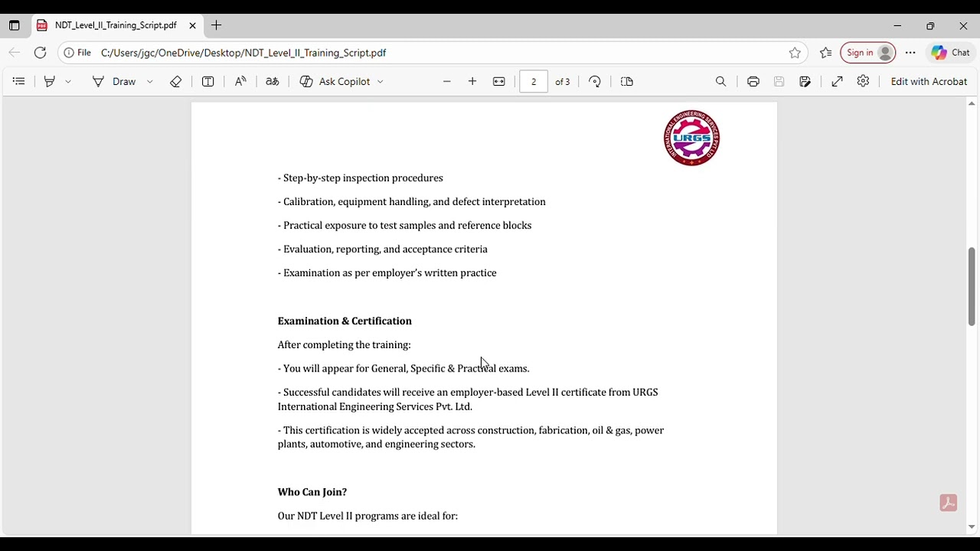The height and width of the screenshot is (551, 980).
Task: Click 'Practical exposure to test samples' line
Action: (x=404, y=226)
